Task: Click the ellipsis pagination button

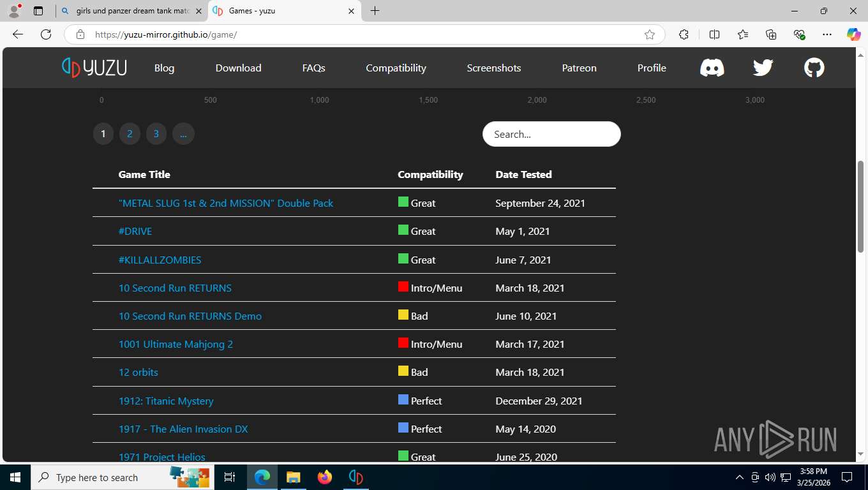Action: tap(183, 134)
